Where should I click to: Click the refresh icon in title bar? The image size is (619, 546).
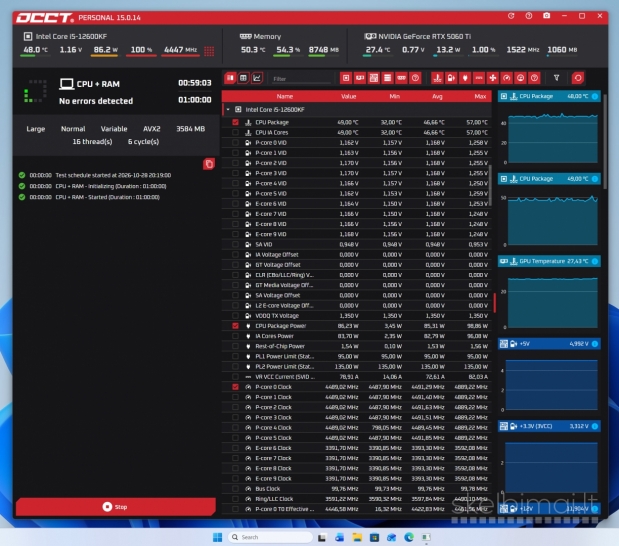[x=511, y=16]
